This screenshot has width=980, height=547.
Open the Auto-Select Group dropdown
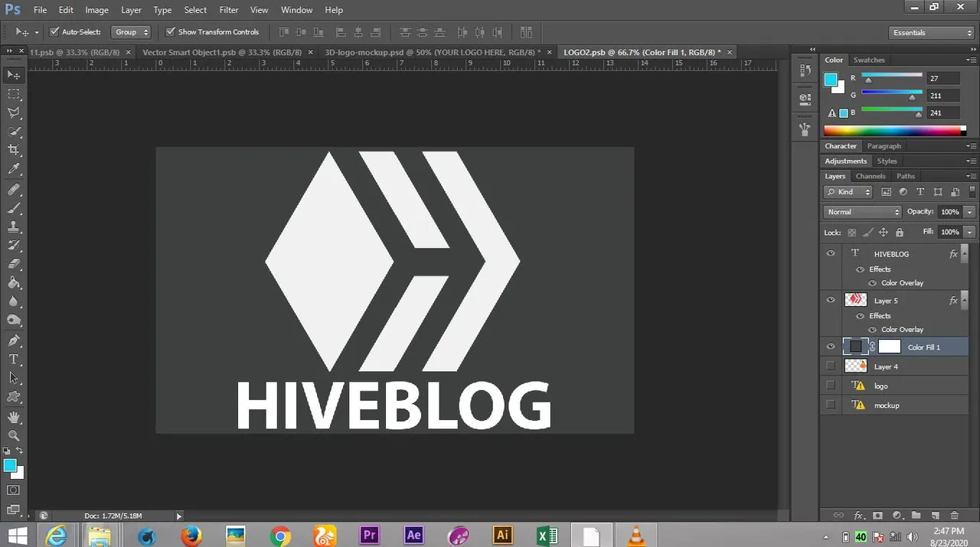(x=131, y=32)
